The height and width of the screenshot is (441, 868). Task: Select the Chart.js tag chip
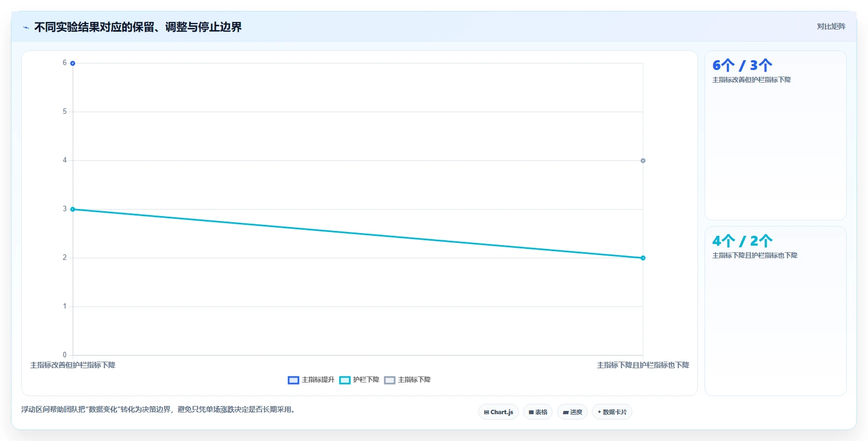pos(498,412)
